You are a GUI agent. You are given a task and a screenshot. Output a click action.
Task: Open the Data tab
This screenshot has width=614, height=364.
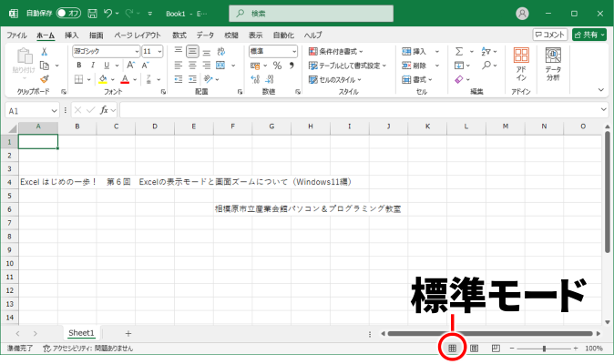tap(205, 35)
